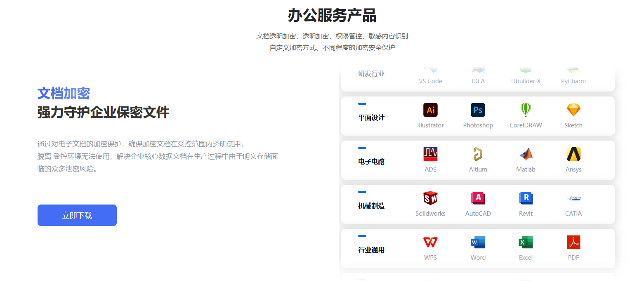Click the Excel text label
Viewport: 644px width, 294px height.
click(526, 258)
